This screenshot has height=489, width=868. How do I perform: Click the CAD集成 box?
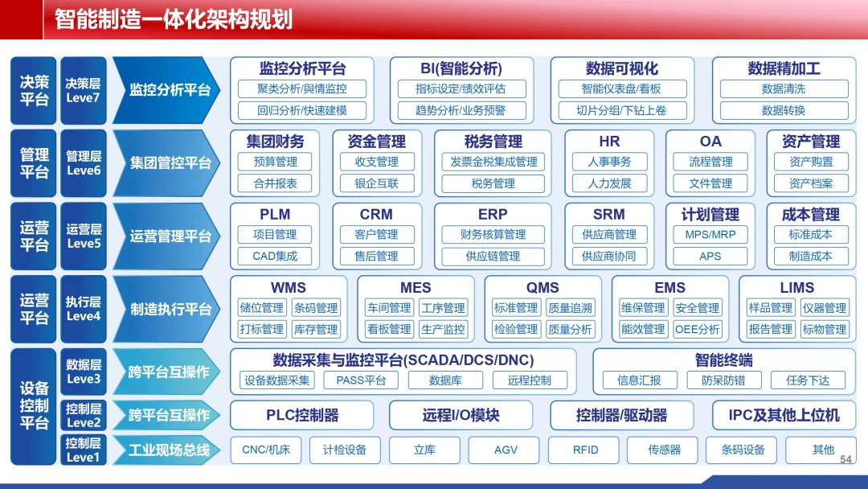pos(275,256)
